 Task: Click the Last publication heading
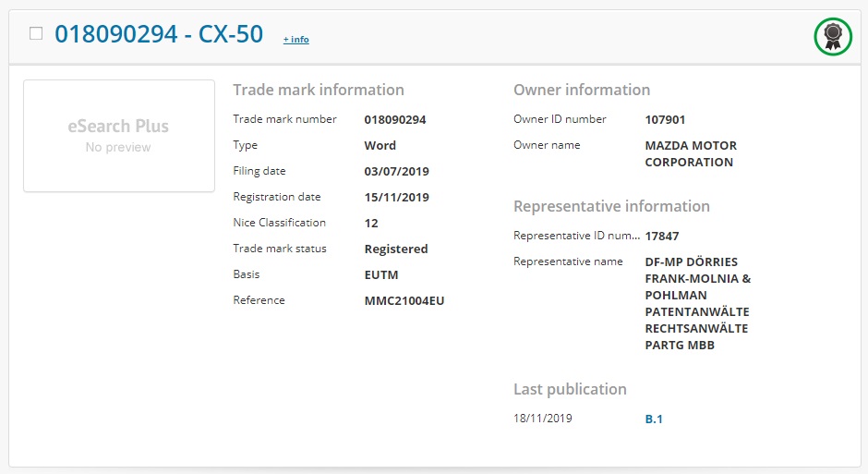(570, 389)
